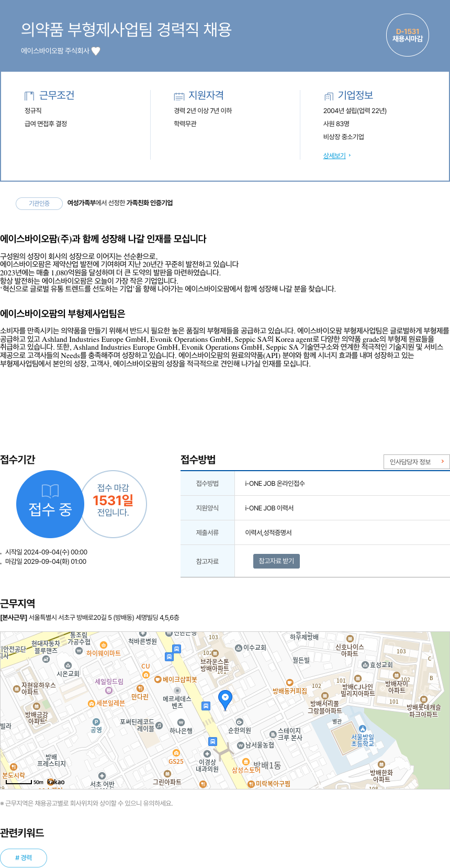
Task: Click the open book icon in 접수 중 circle
Action: (50, 491)
